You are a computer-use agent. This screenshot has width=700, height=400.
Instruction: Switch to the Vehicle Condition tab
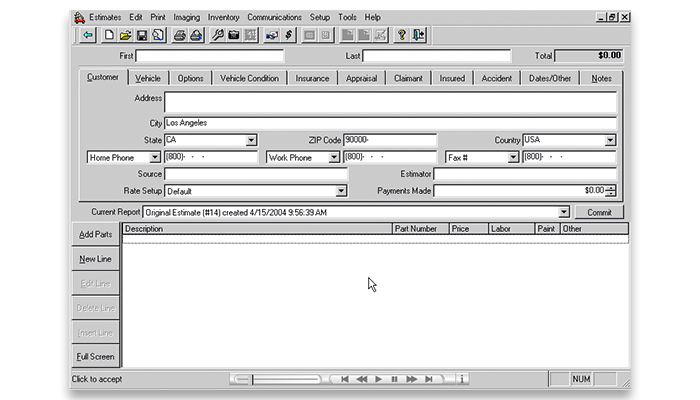pos(249,78)
